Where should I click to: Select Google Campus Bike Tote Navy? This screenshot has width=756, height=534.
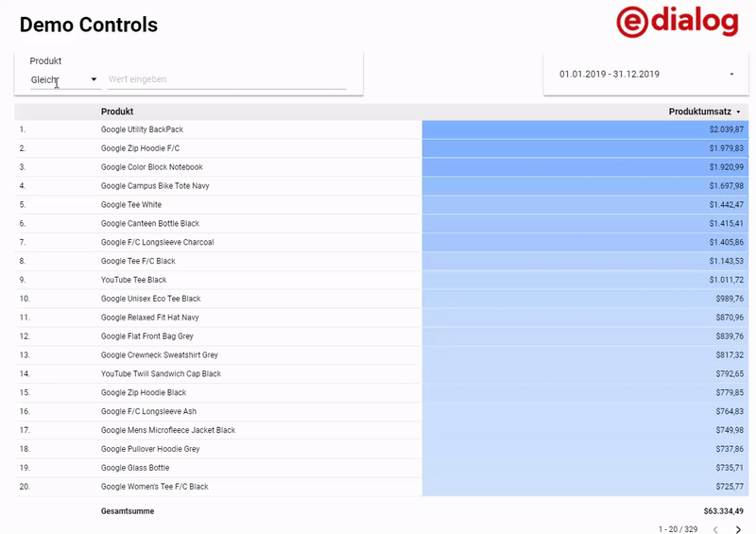pos(155,185)
